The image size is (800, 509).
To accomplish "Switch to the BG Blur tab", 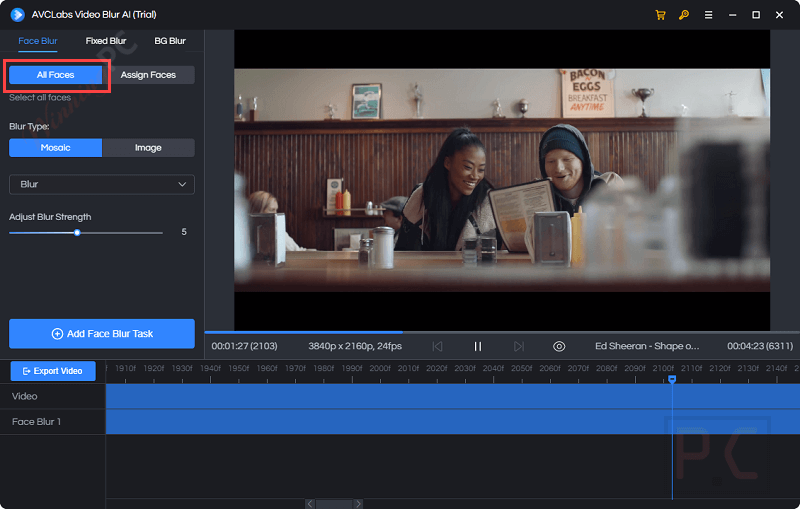I will (x=170, y=41).
